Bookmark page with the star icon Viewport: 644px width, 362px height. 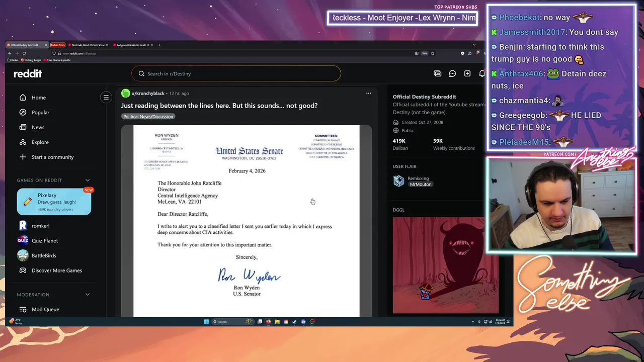[433, 53]
